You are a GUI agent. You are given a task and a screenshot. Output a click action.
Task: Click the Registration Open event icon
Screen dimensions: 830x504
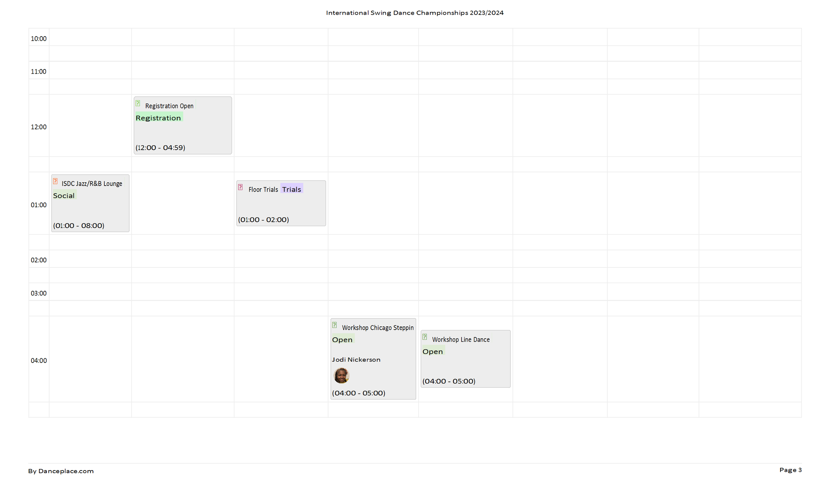point(138,104)
